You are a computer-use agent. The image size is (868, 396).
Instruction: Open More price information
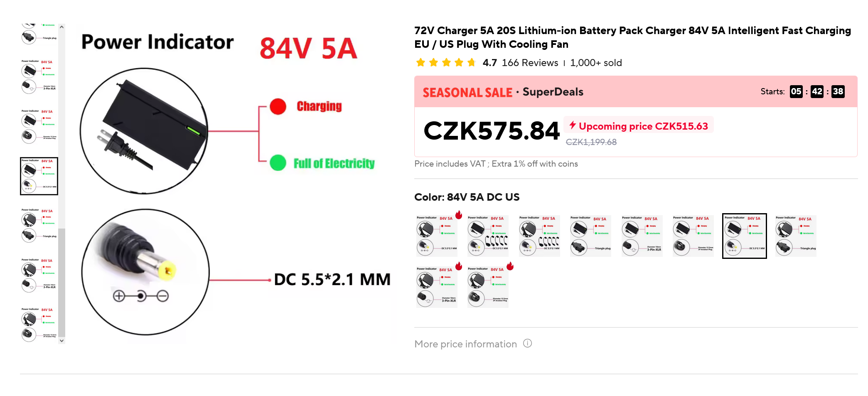(465, 344)
